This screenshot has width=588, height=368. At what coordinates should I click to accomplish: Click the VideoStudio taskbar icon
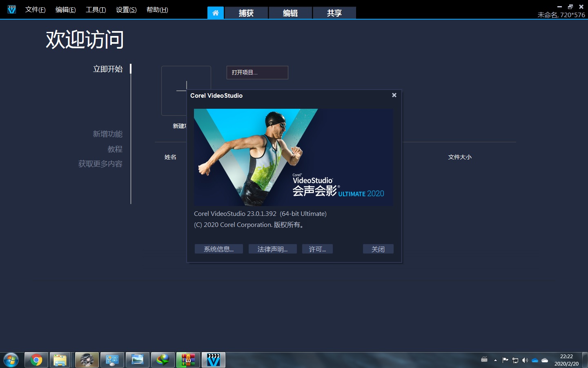click(214, 360)
